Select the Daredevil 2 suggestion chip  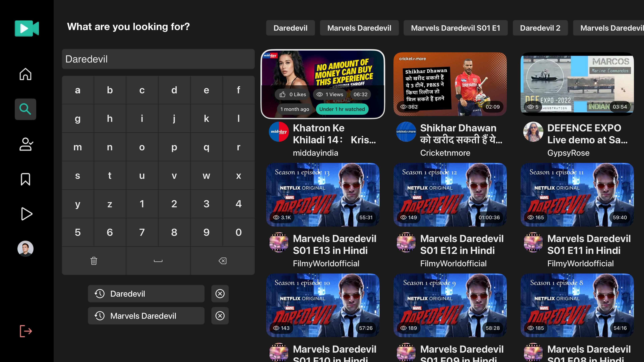[540, 28]
